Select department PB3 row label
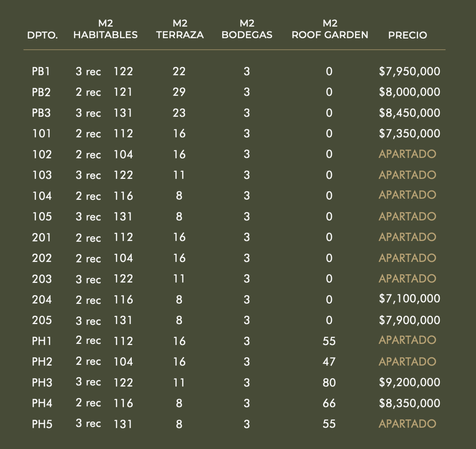Screen dimensions: 476x449 (x=41, y=113)
